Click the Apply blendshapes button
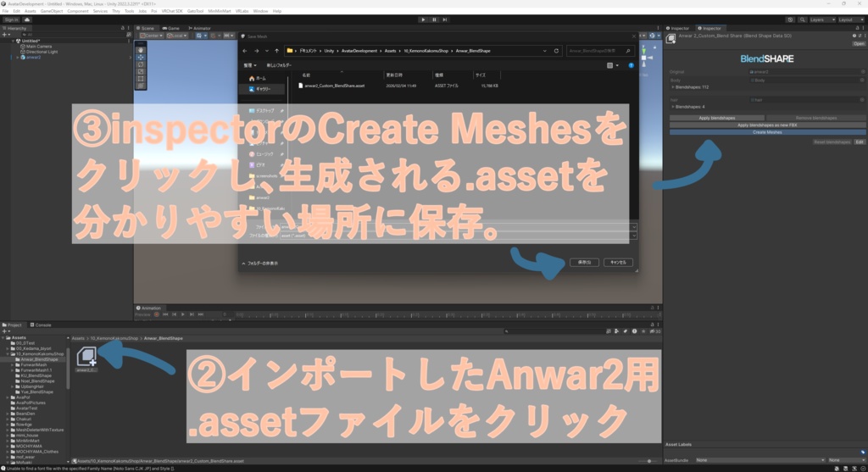The height and width of the screenshot is (472, 868). coord(717,118)
